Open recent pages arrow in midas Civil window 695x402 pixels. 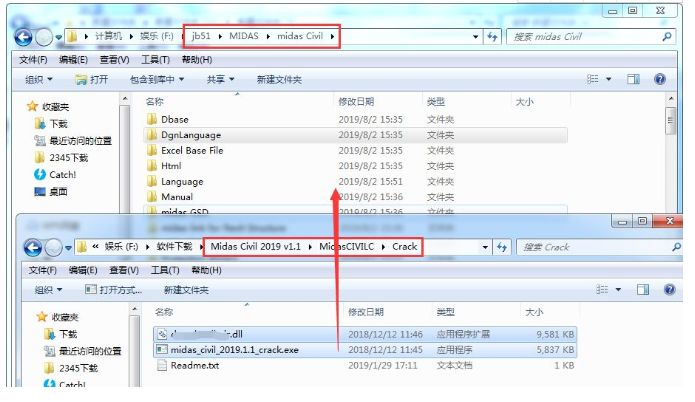(x=58, y=38)
